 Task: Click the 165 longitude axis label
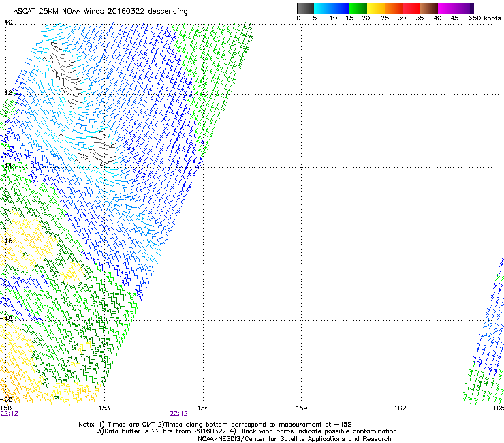tap(499, 408)
